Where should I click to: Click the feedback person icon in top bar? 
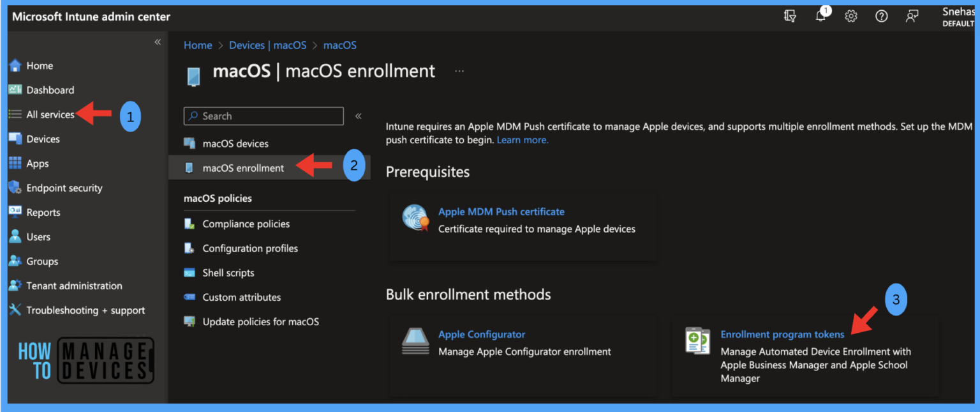[912, 16]
